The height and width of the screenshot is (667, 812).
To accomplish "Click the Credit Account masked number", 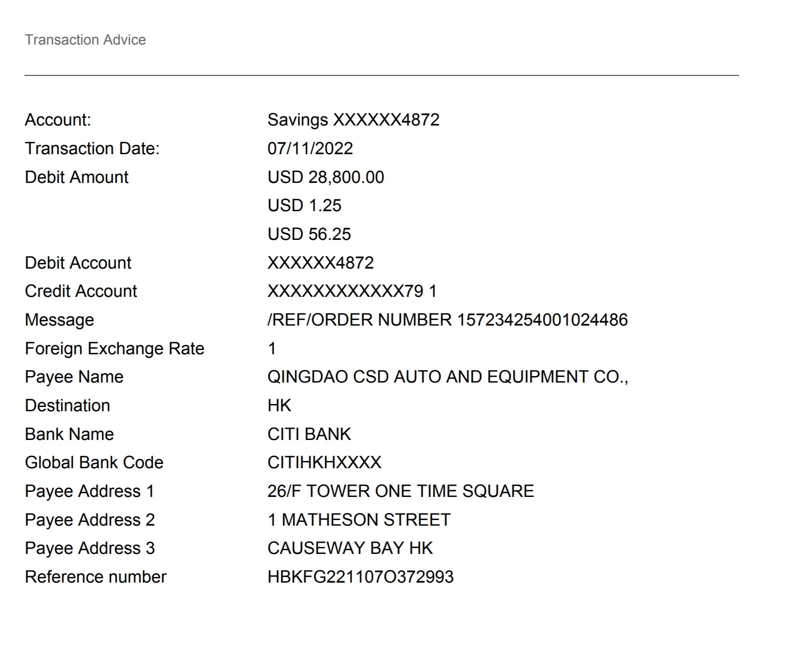I will point(352,291).
